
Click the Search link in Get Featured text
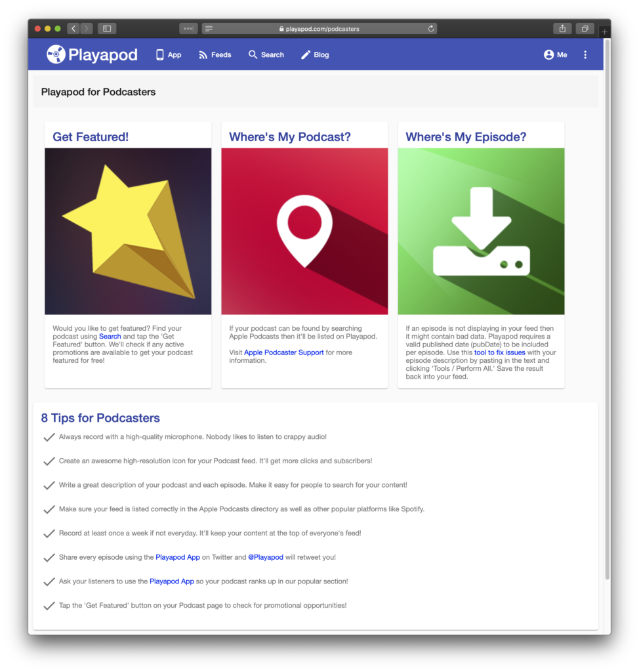click(x=110, y=337)
